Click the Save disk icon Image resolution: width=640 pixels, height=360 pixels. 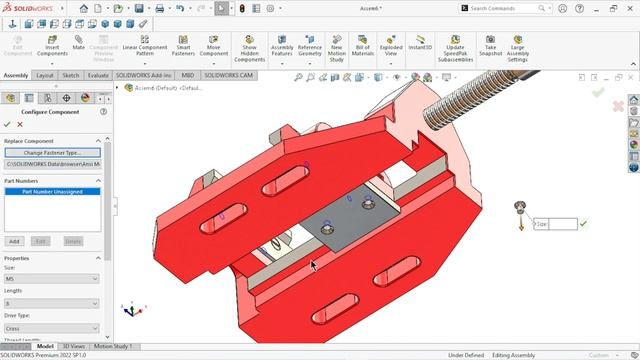pos(139,8)
